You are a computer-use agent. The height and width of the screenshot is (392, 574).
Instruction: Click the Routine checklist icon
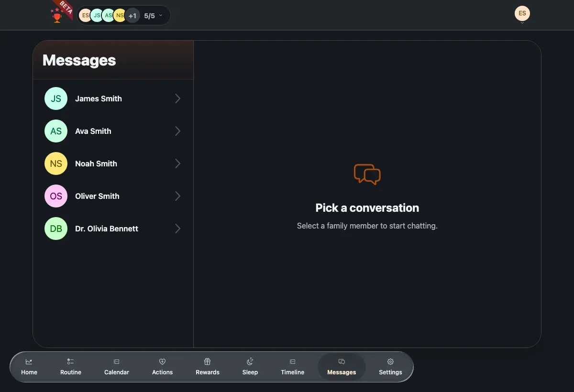click(x=71, y=361)
